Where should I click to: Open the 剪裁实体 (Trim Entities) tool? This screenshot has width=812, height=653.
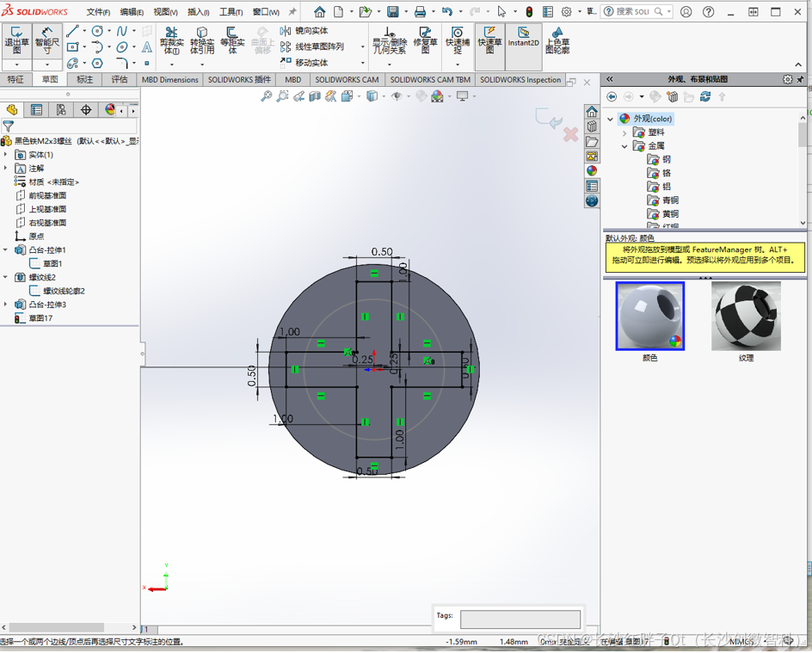(170, 40)
